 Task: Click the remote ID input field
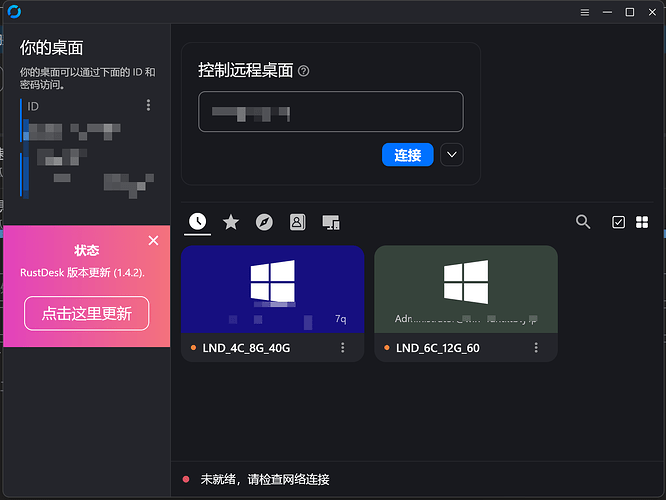pyautogui.click(x=330, y=112)
